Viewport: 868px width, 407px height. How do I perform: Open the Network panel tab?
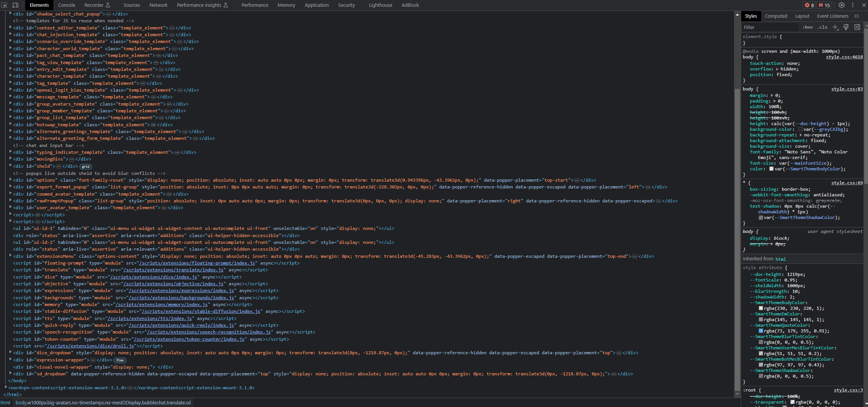click(x=158, y=5)
